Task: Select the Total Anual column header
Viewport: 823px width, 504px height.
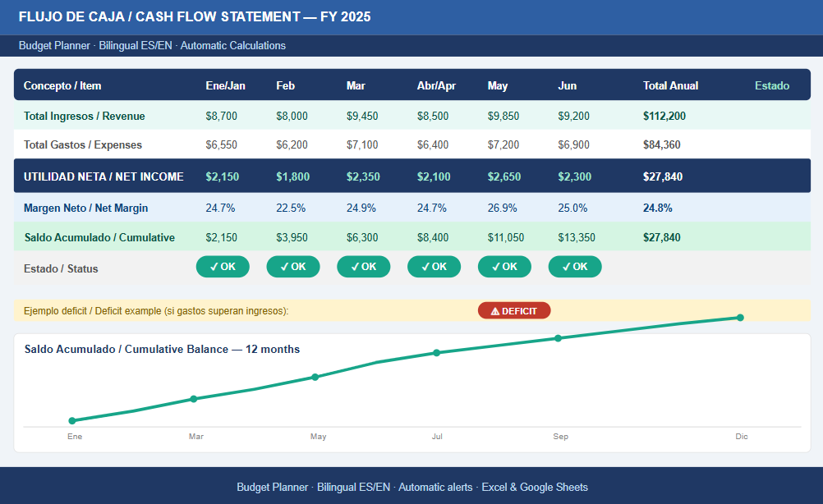Action: [x=670, y=85]
